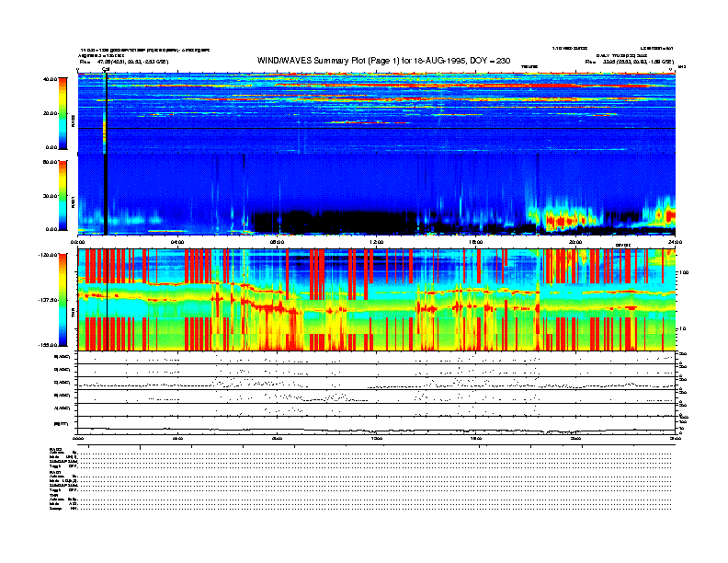Click the red burst in RAD1 spectrogram near 20:00
The image size is (728, 563).
(x=561, y=221)
